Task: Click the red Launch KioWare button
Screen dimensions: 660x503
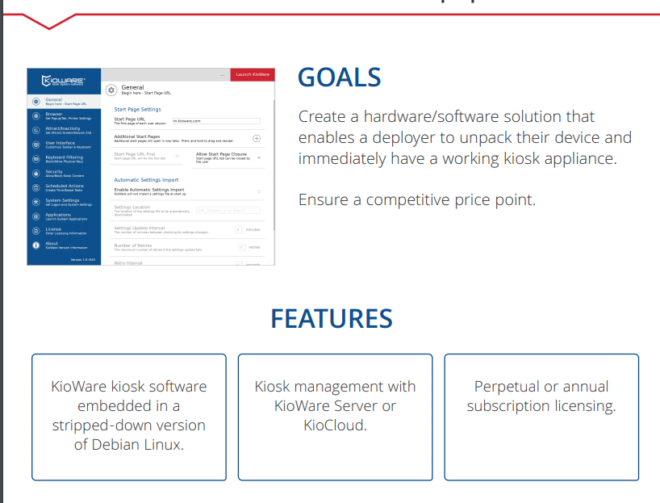Action: click(x=253, y=75)
